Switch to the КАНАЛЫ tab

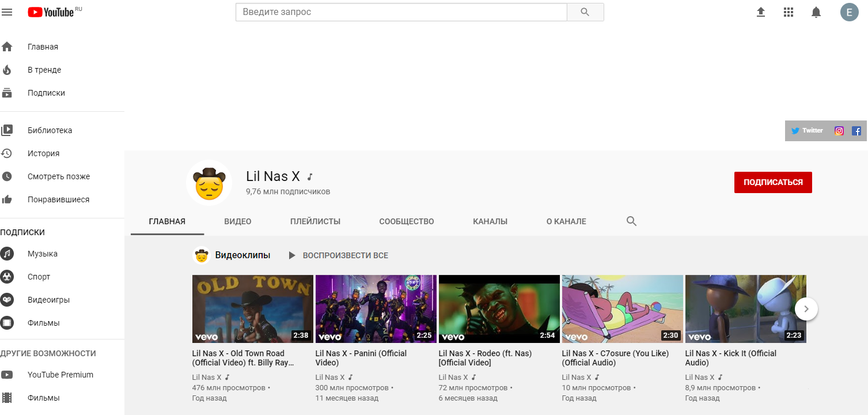pyautogui.click(x=490, y=221)
